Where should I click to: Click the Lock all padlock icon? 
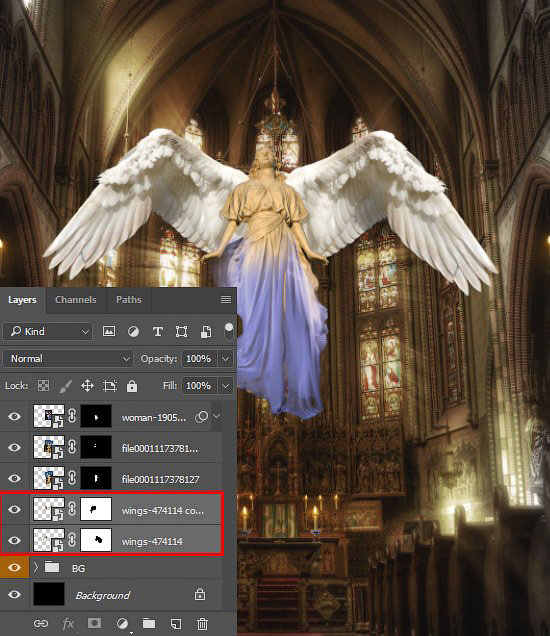pyautogui.click(x=132, y=386)
